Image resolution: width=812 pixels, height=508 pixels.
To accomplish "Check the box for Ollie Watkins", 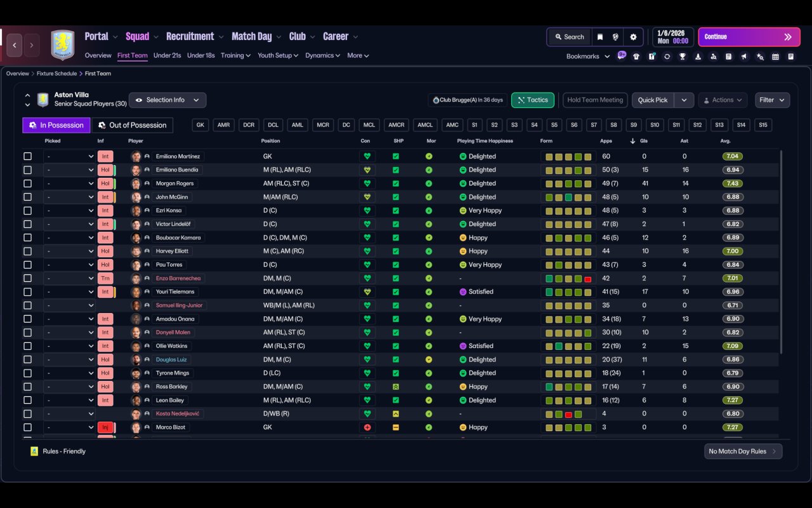I will 27,346.
